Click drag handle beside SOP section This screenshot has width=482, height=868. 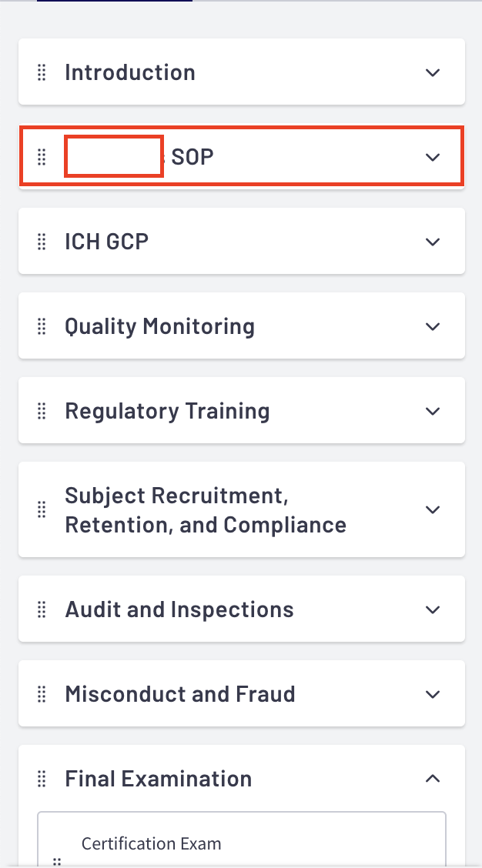click(x=42, y=157)
